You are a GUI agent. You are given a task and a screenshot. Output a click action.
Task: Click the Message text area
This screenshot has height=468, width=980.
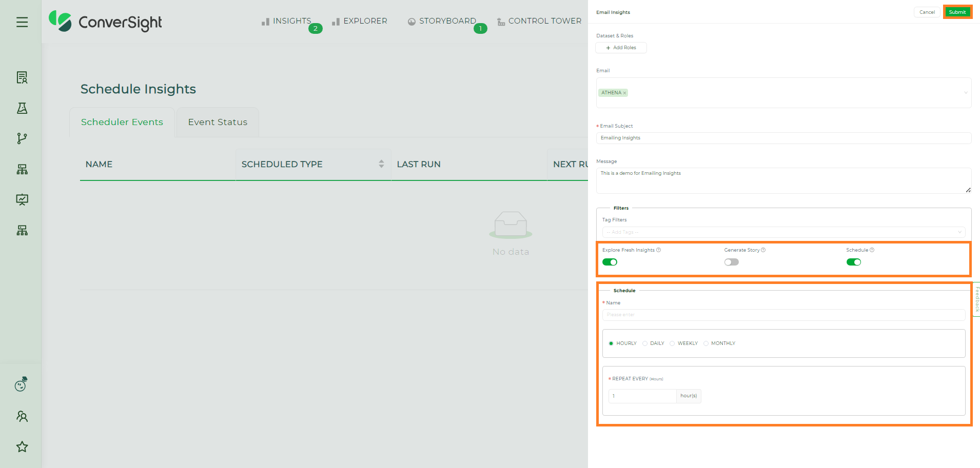(x=783, y=180)
